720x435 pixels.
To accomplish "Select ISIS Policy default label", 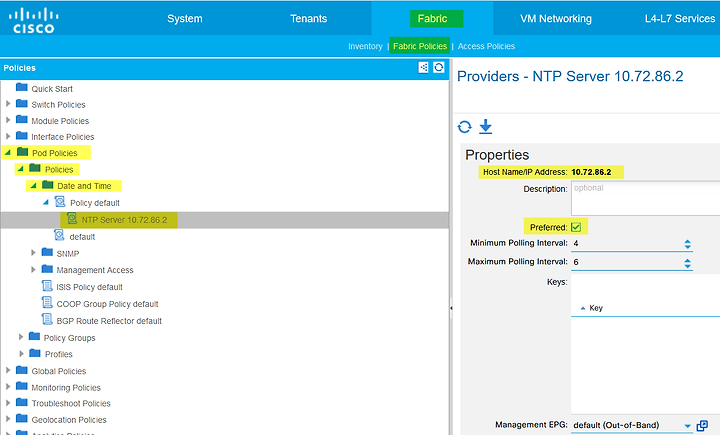I will click(x=90, y=287).
